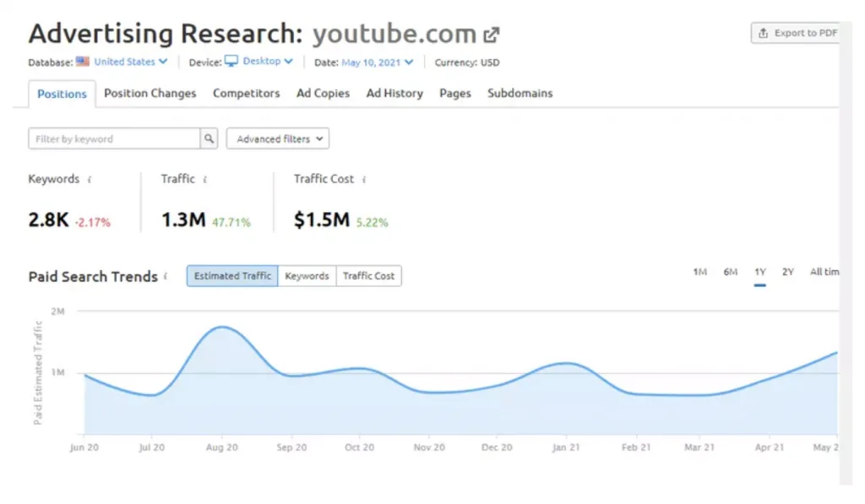Switch to the Ad Copies tab
The width and height of the screenshot is (865, 504).
pyautogui.click(x=323, y=93)
